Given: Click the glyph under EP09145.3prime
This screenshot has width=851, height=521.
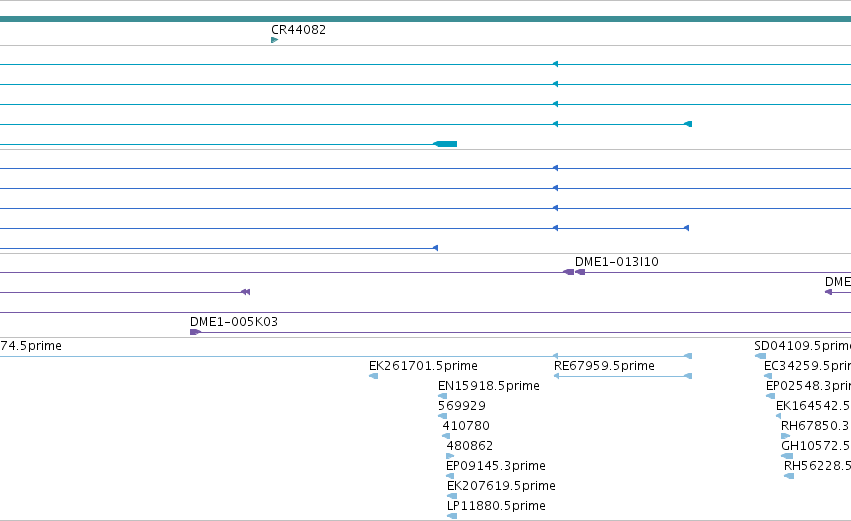Looking at the screenshot, I should pos(450,476).
